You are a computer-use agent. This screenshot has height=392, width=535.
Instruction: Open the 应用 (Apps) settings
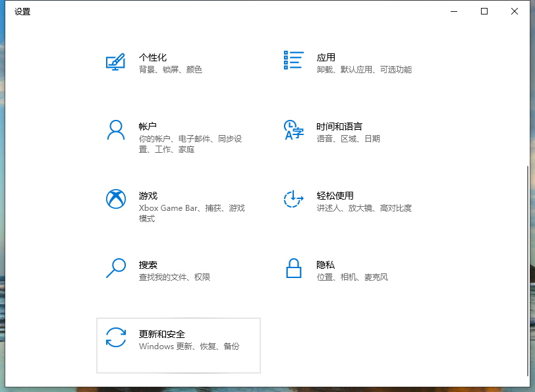pos(325,57)
